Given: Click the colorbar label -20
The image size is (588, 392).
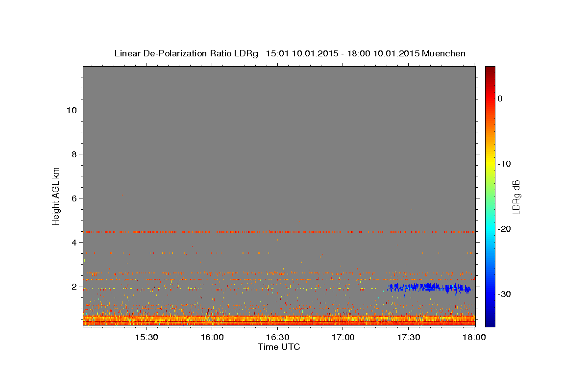Looking at the screenshot, I should click(x=504, y=229).
